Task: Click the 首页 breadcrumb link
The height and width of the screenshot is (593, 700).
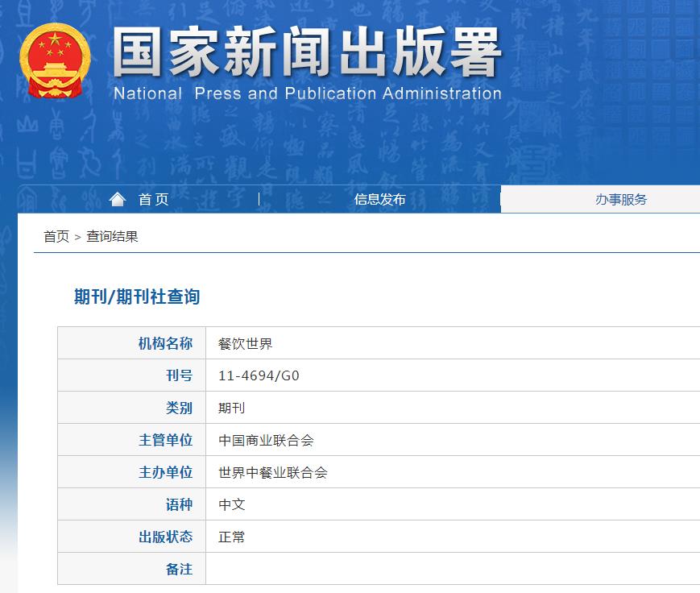Action: tap(56, 237)
